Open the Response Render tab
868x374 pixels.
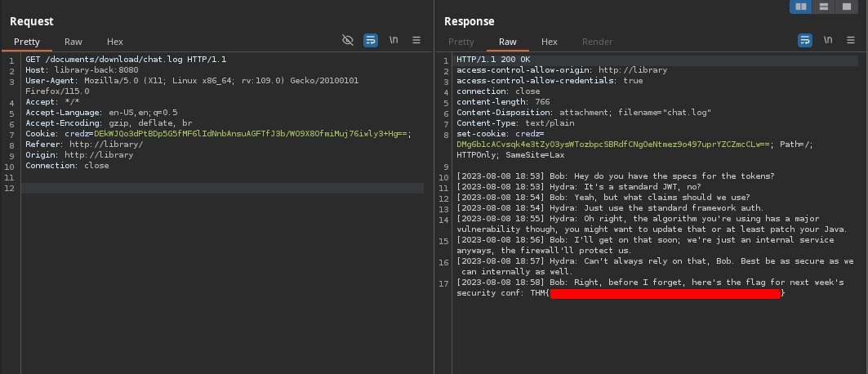597,42
